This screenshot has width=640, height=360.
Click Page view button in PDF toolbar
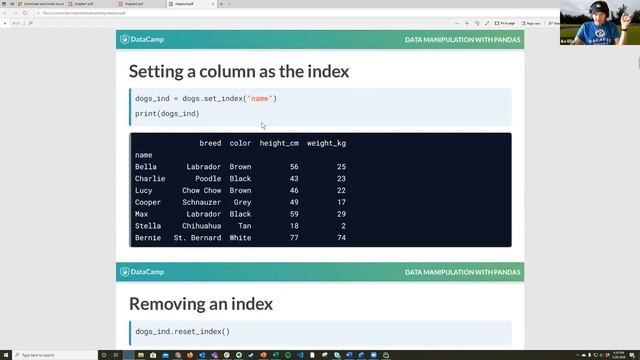[531, 23]
